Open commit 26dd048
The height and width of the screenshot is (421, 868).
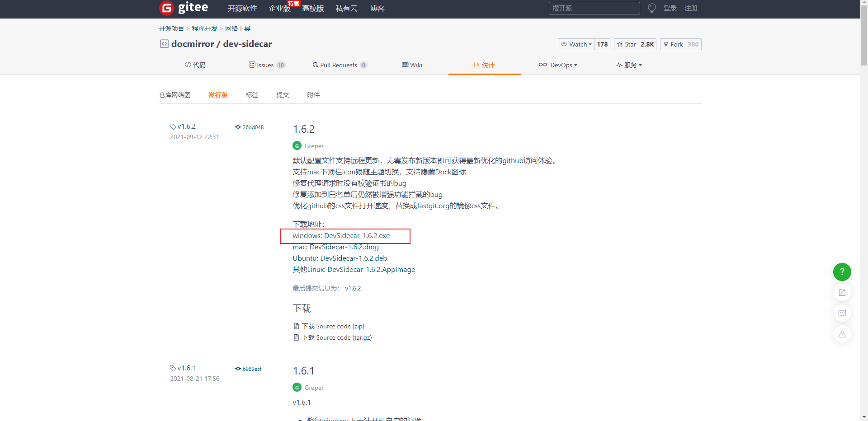pyautogui.click(x=253, y=127)
